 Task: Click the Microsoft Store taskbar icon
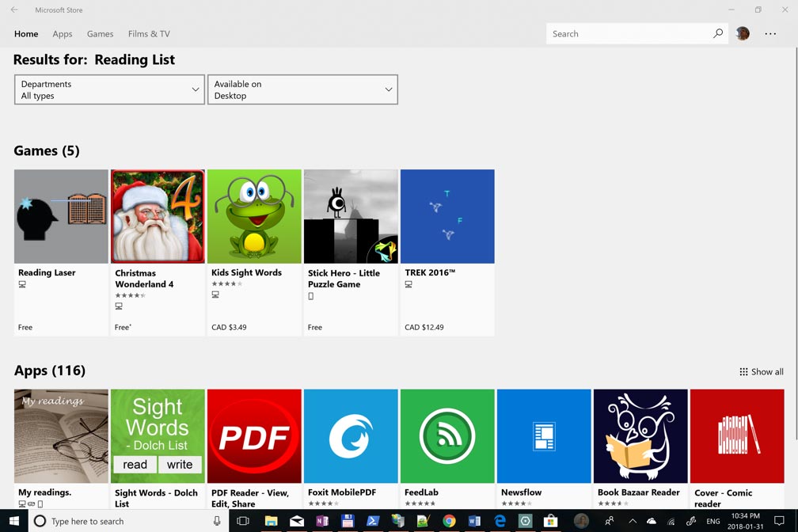(550, 521)
